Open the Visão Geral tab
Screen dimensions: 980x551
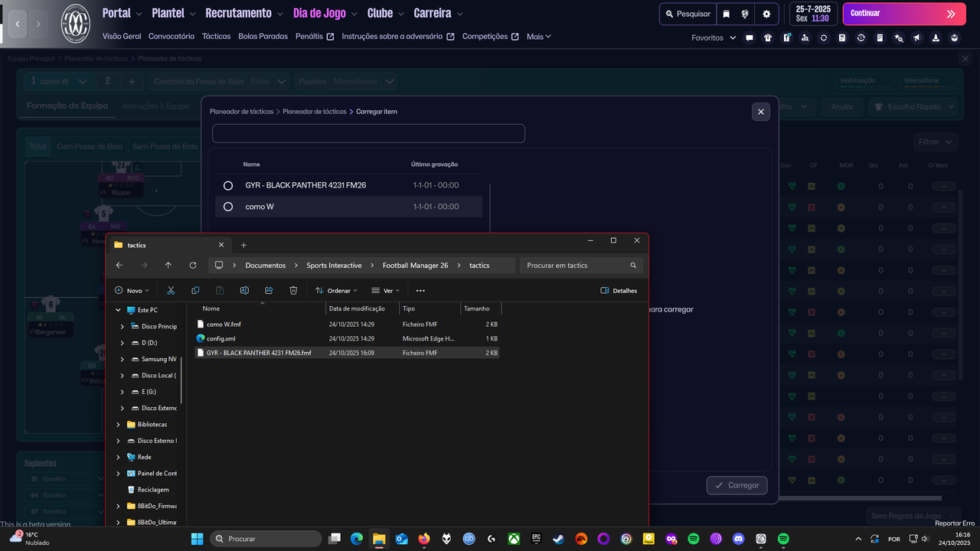tap(122, 37)
